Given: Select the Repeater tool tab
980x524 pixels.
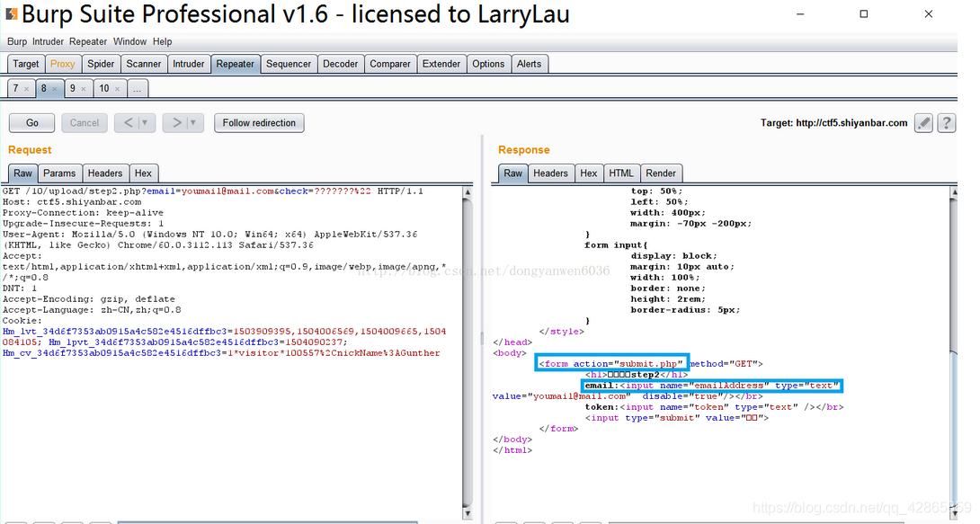Looking at the screenshot, I should pyautogui.click(x=235, y=64).
